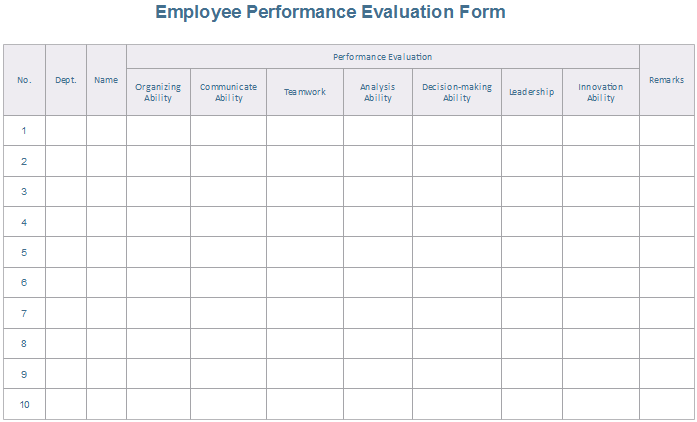Click the Analysis Ability column header
The width and height of the screenshot is (697, 422).
tap(378, 92)
